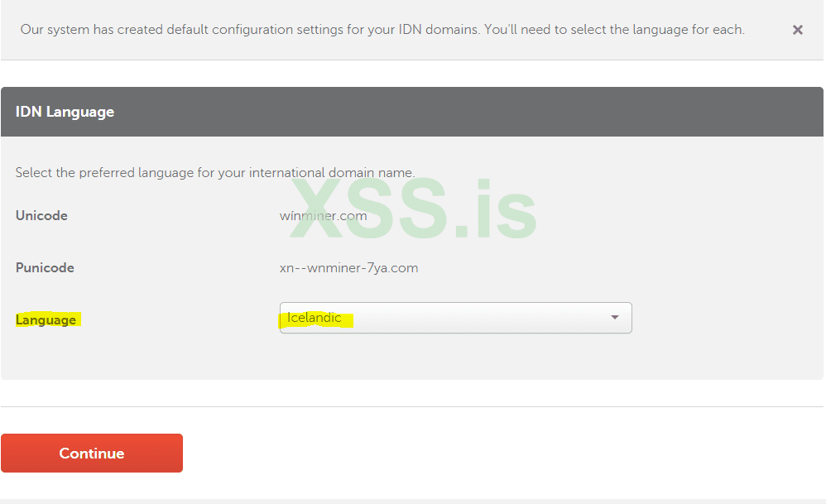Click the 'You'll need to select the language' sentence
Viewport: 826px width, 504px height.
coord(614,30)
